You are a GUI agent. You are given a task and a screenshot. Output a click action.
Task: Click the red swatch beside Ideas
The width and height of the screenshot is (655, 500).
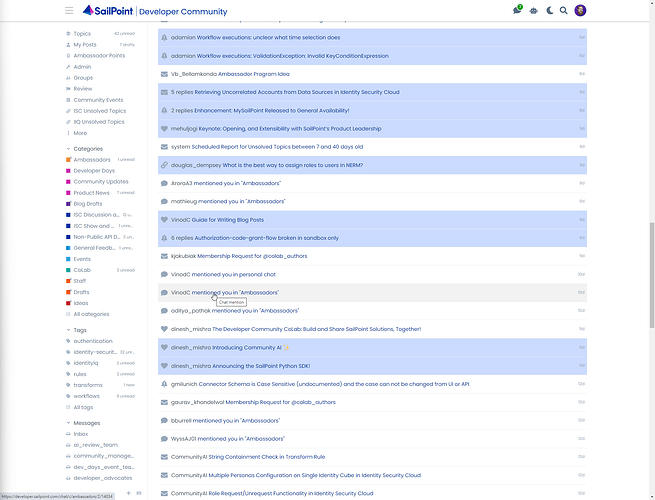(x=69, y=303)
